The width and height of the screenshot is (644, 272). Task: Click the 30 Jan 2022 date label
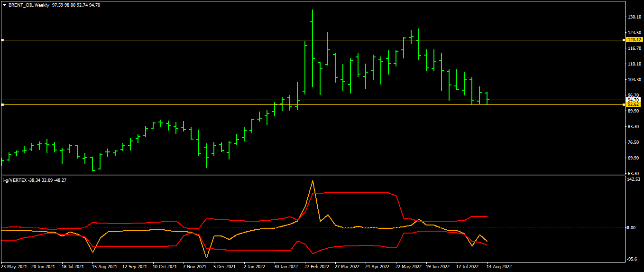click(x=286, y=267)
